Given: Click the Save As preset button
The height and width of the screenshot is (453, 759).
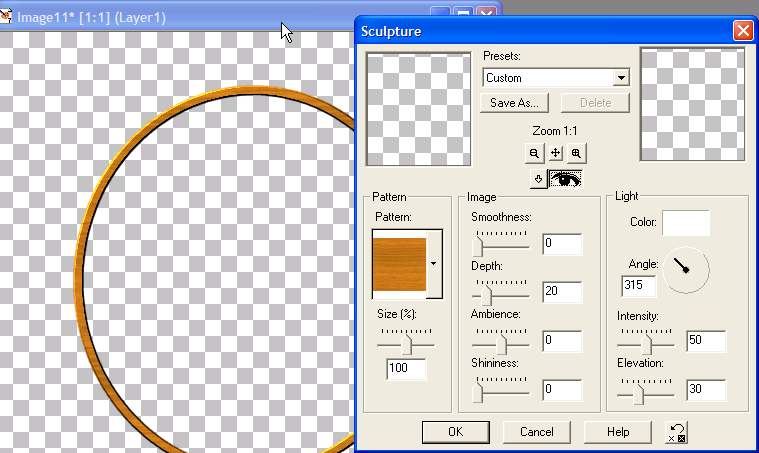Looking at the screenshot, I should click(514, 103).
